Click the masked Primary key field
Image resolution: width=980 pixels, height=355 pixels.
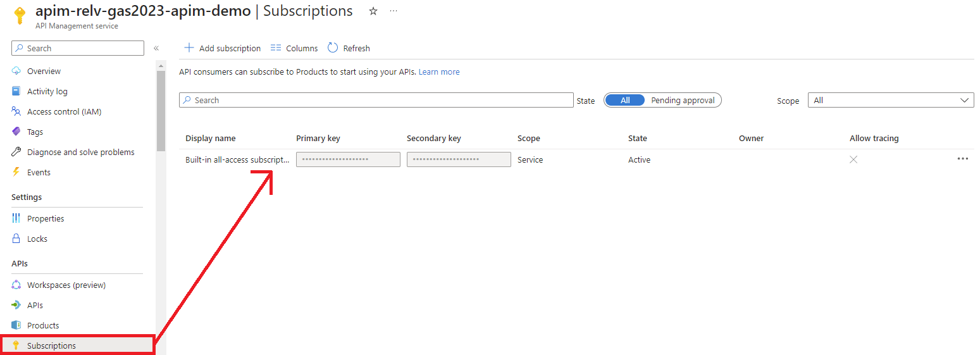(x=348, y=159)
